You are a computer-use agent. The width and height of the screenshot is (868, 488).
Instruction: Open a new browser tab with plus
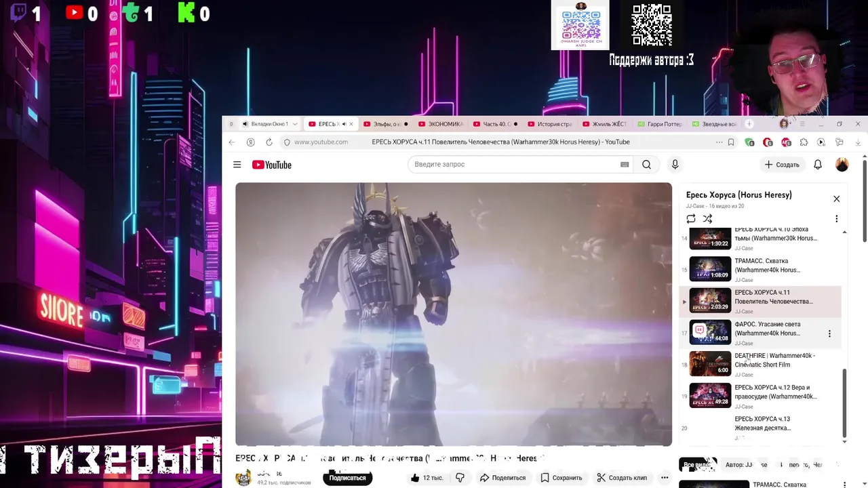pos(749,124)
